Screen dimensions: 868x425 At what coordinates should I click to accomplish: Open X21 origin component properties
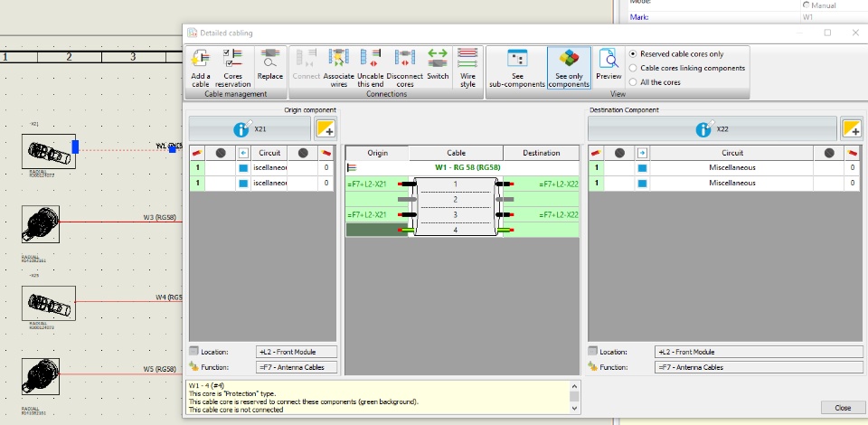250,129
